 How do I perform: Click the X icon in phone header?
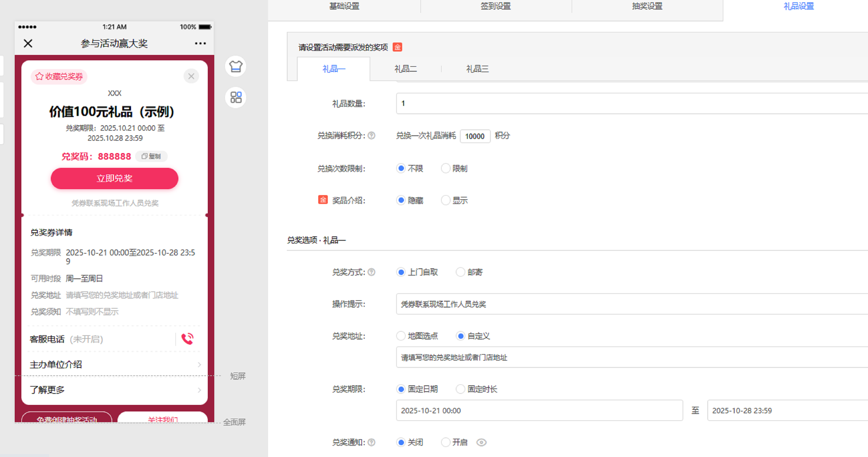[x=28, y=43]
